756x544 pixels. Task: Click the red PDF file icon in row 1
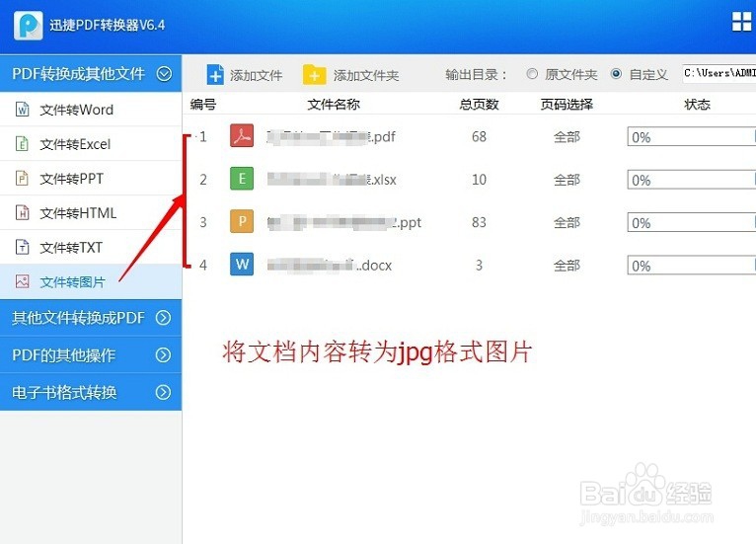point(242,136)
